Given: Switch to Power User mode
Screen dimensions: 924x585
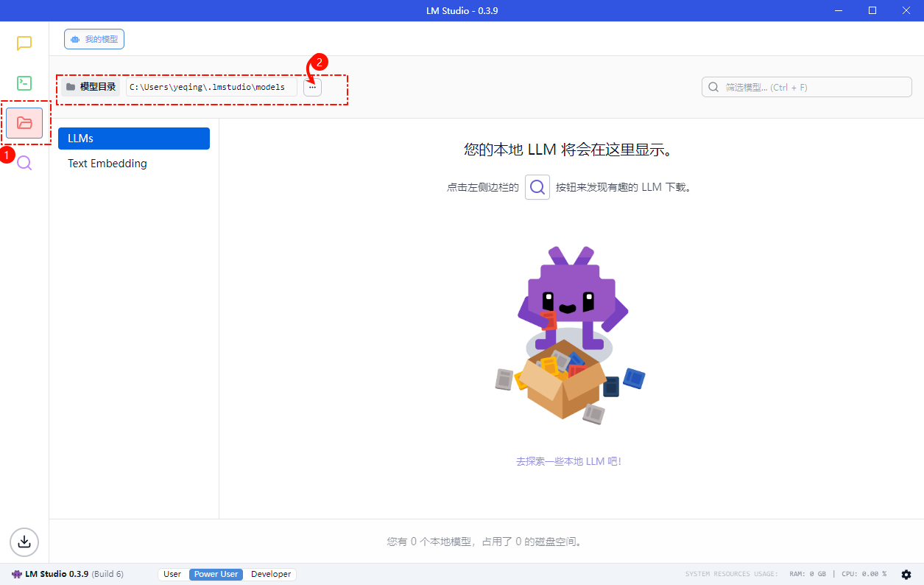Looking at the screenshot, I should pos(216,574).
